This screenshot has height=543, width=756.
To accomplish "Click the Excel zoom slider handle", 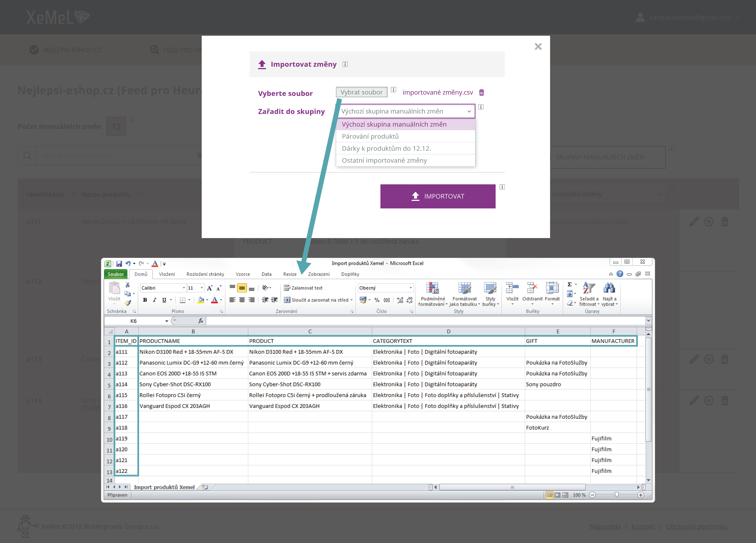I will (x=617, y=495).
